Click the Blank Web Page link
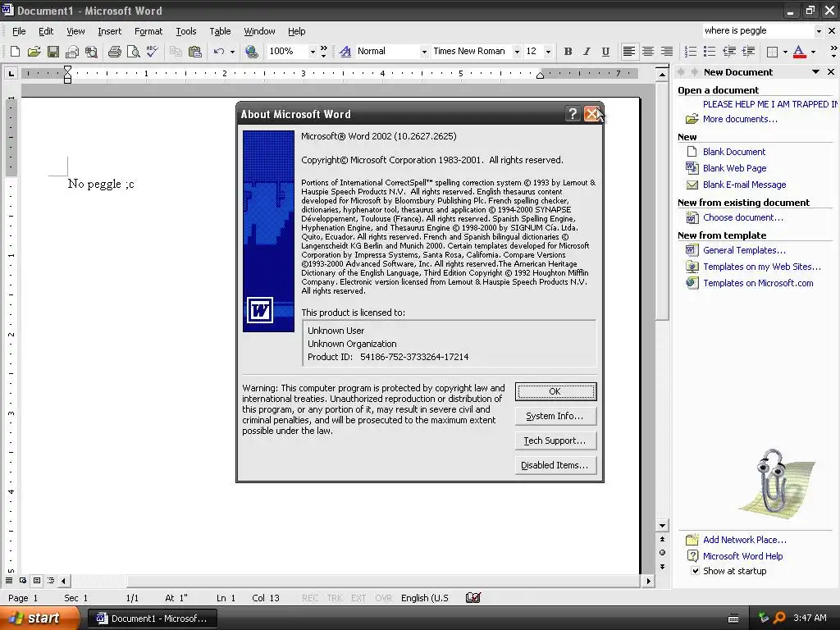This screenshot has height=630, width=840. tap(734, 168)
